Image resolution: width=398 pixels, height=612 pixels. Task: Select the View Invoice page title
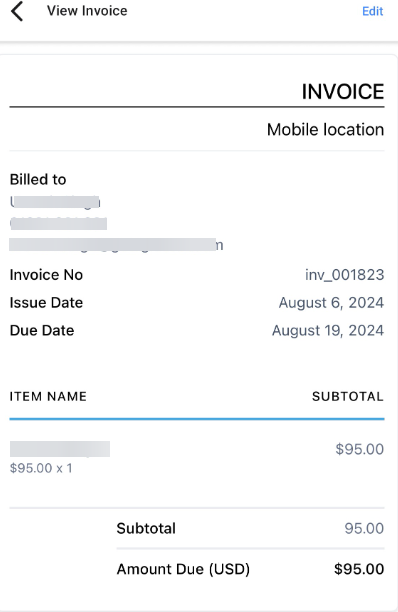pos(87,11)
